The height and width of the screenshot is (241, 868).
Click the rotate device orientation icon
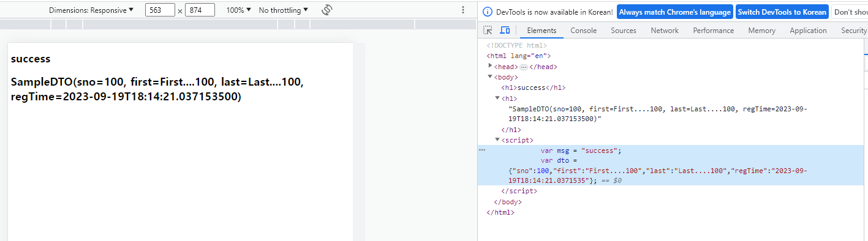[x=326, y=10]
